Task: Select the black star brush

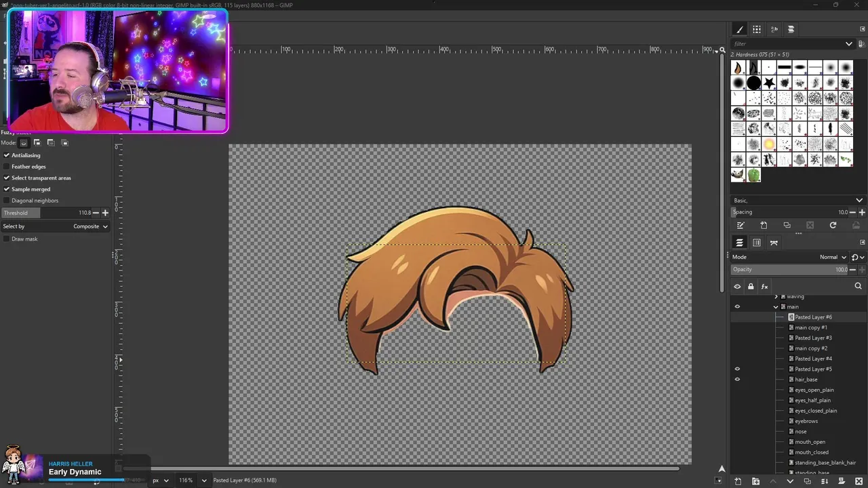Action: pyautogui.click(x=769, y=83)
